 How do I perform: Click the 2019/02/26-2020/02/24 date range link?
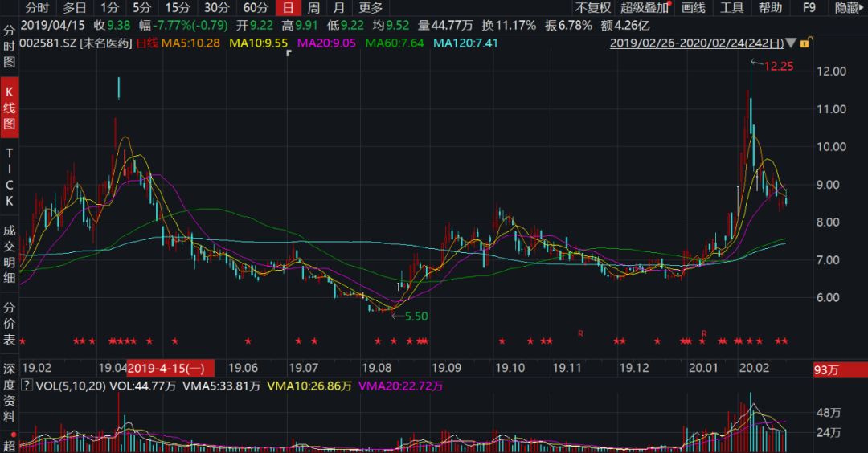[696, 43]
